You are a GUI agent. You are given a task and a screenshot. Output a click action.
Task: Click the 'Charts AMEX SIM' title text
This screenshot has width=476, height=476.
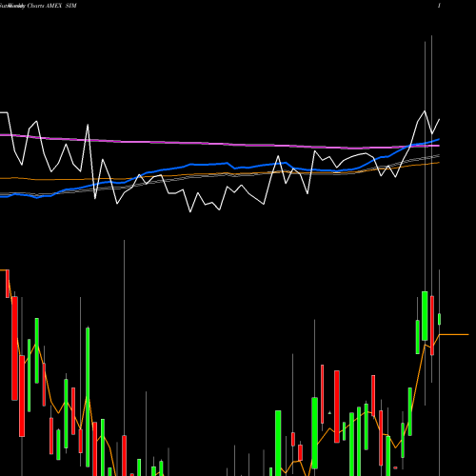(51, 6)
